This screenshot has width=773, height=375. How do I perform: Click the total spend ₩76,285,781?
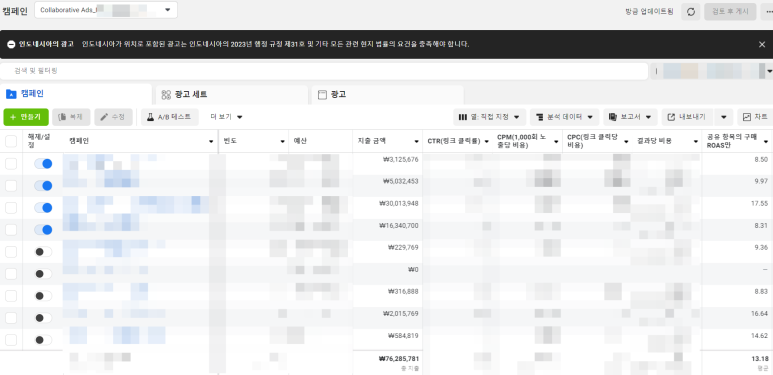click(x=398, y=359)
